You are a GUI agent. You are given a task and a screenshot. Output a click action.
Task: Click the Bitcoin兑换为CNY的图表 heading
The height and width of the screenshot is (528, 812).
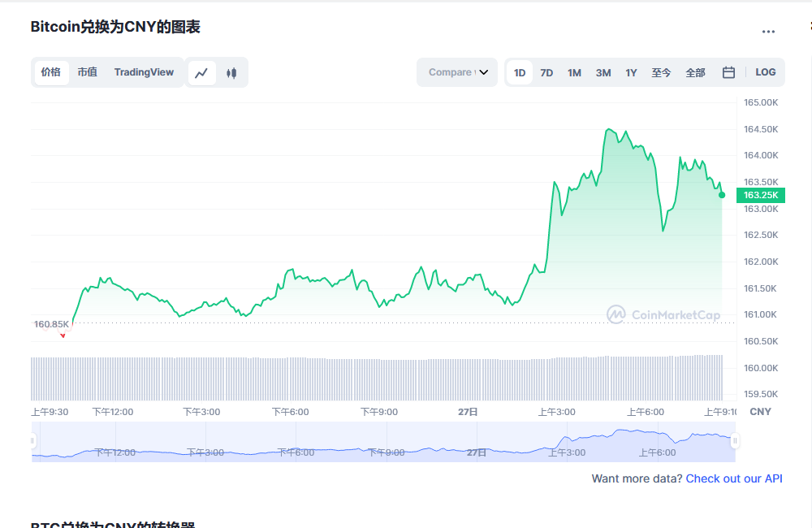coord(115,27)
